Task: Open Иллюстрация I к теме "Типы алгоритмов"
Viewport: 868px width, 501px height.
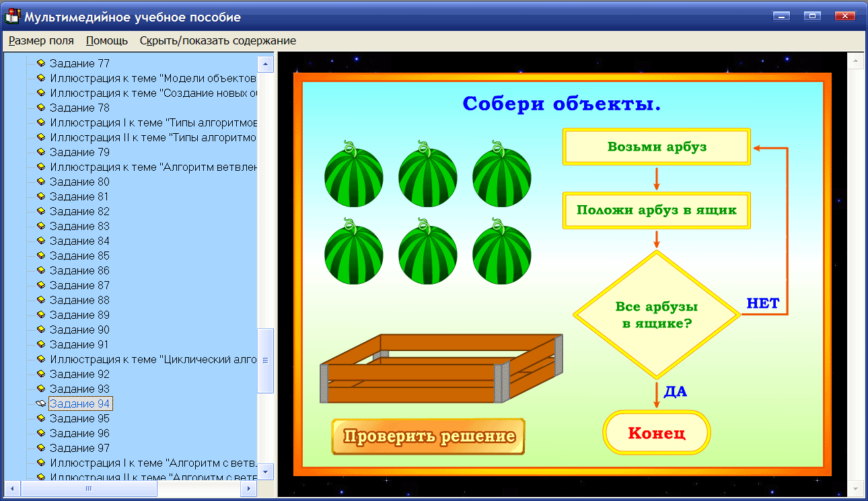Action: 153,122
